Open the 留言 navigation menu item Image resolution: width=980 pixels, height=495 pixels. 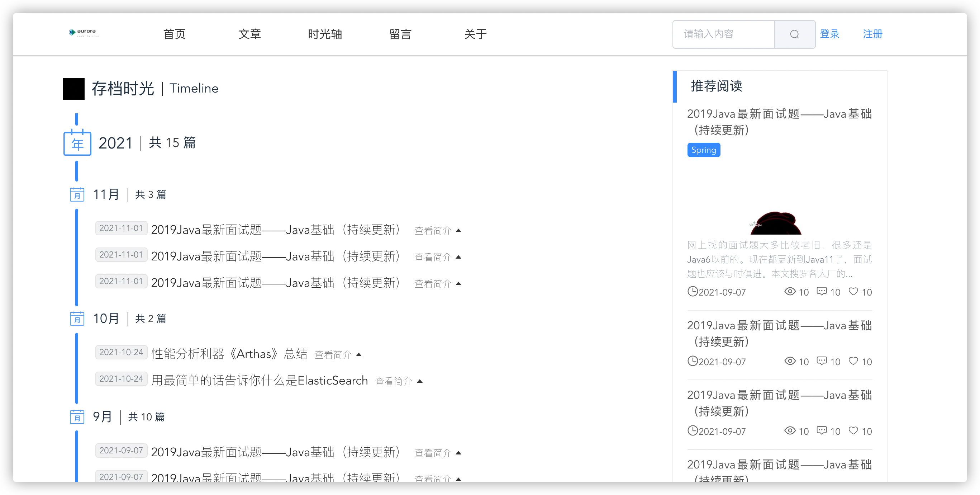click(x=400, y=34)
